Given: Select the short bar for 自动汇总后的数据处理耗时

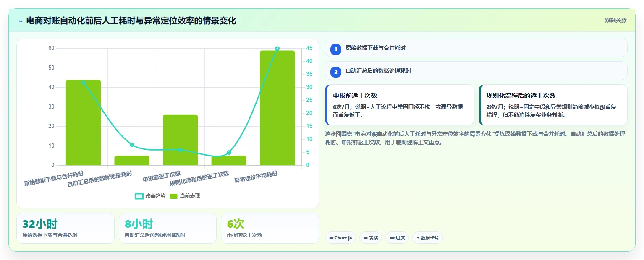Looking at the screenshot, I should [x=132, y=161].
